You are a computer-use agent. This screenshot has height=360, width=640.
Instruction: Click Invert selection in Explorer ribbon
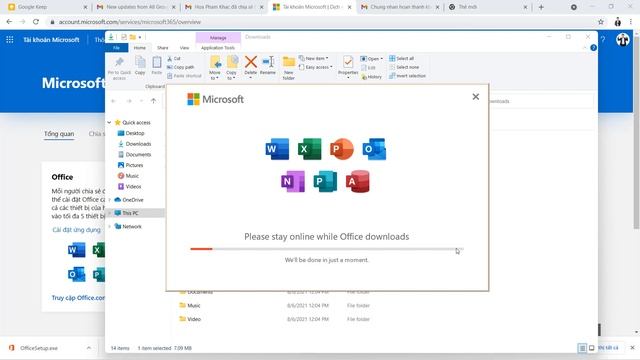(407, 76)
